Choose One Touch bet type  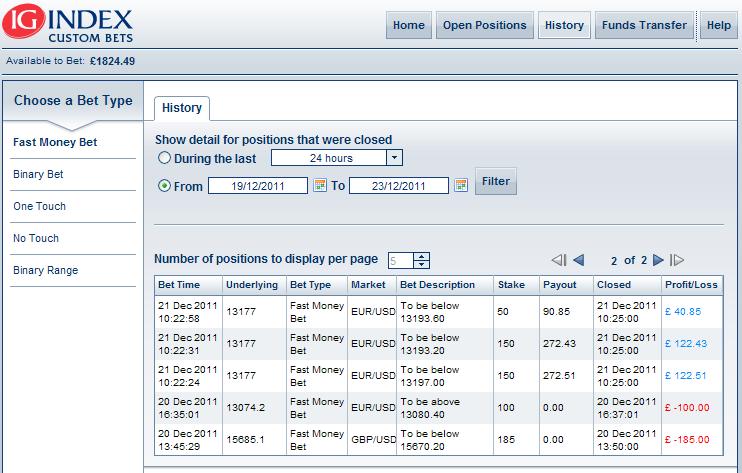click(x=40, y=206)
